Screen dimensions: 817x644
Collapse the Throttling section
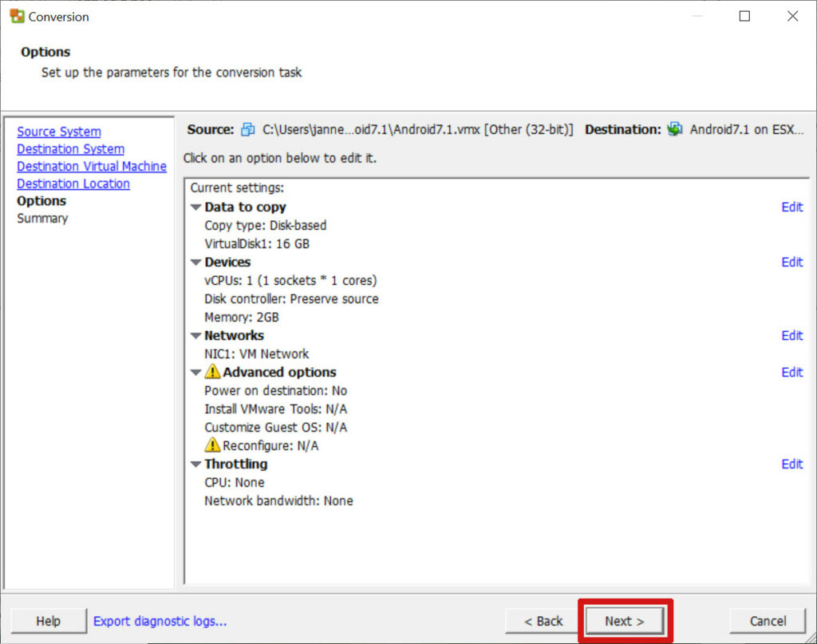tap(196, 464)
